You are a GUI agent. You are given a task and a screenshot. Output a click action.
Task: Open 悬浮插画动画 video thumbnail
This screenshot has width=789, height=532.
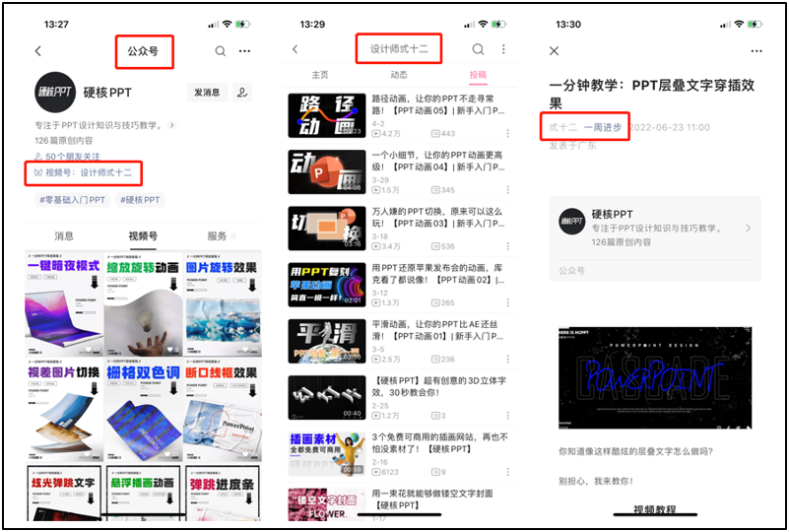pos(143,493)
